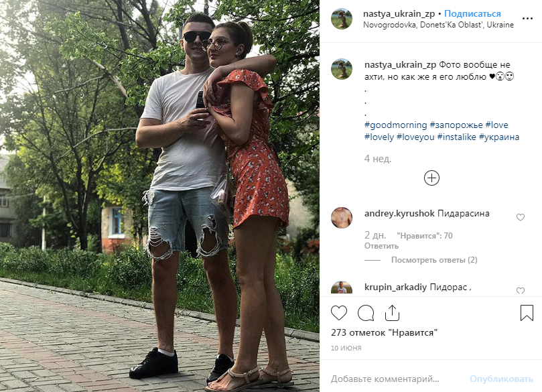The width and height of the screenshot is (542, 392).
Task: Save the post with the bookmark icon
Action: click(x=527, y=312)
